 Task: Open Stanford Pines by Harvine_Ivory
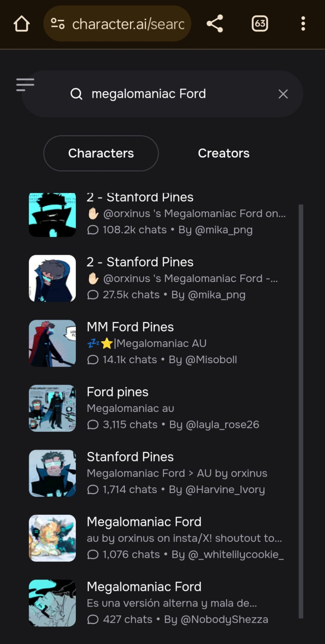click(x=130, y=457)
